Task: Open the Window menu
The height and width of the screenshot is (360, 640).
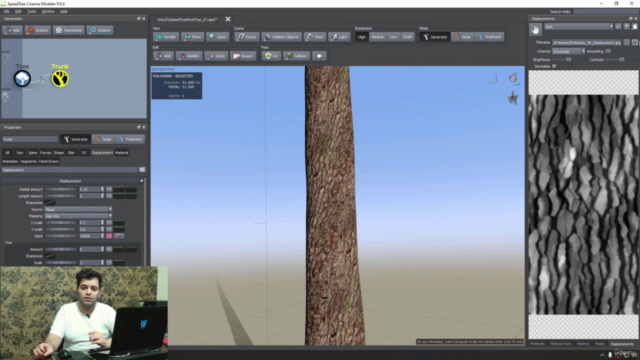Action: click(48, 11)
